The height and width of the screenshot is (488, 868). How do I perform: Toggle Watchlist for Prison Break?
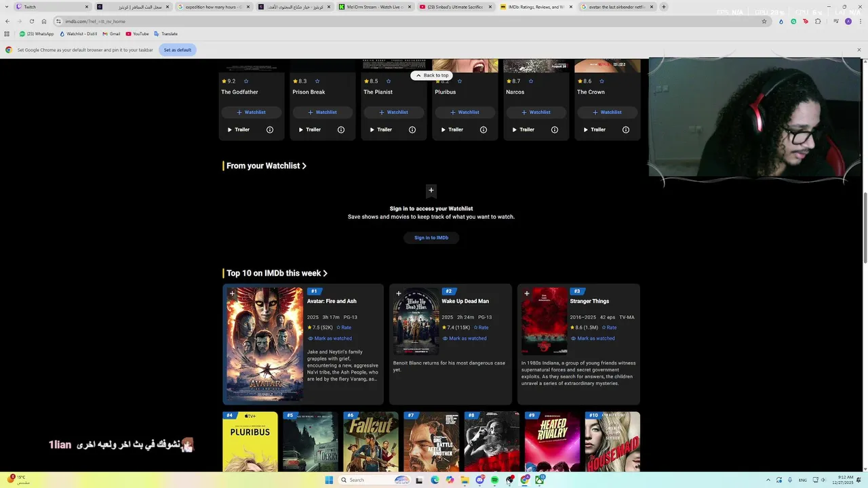coord(323,112)
